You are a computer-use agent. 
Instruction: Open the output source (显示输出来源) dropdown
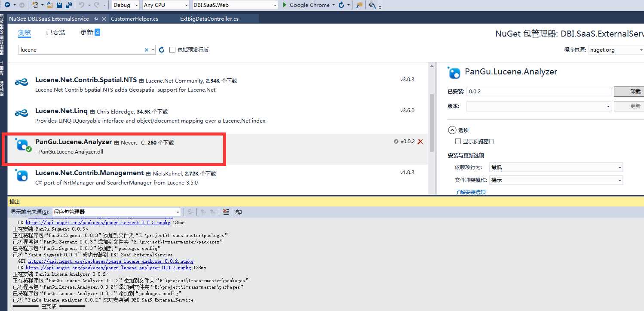point(116,212)
